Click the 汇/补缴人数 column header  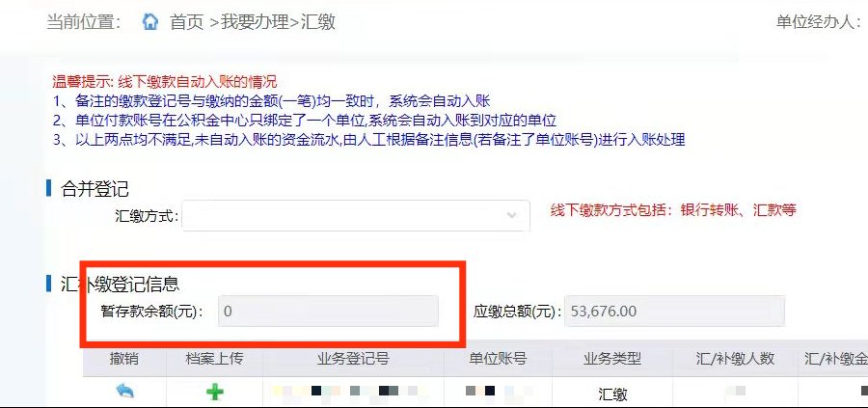735,359
